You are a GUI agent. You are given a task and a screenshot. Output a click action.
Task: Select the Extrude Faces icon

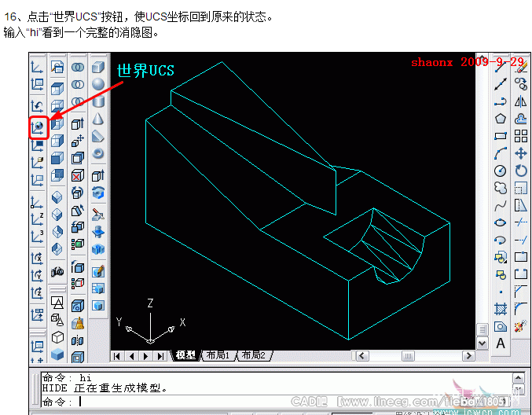click(x=78, y=123)
